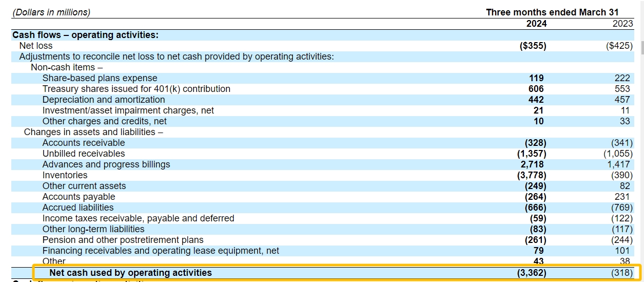Click the vertical scrollbar thumb at right edge

pos(642,47)
